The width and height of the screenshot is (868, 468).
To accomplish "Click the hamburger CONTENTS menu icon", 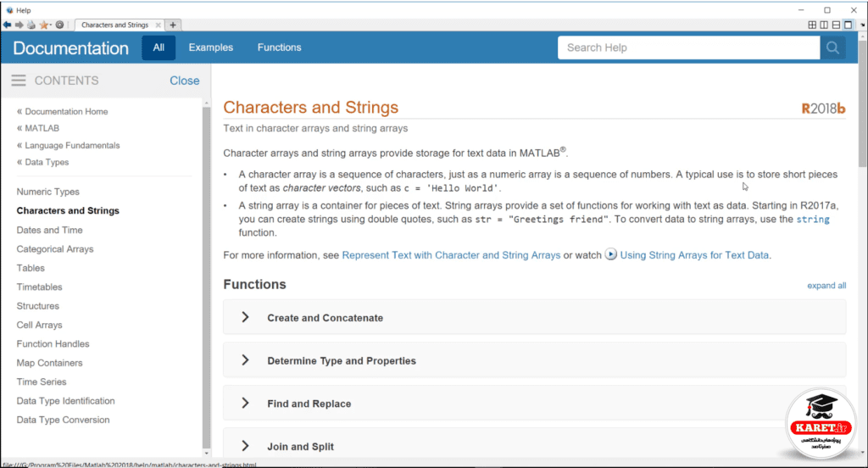I will (x=19, y=81).
